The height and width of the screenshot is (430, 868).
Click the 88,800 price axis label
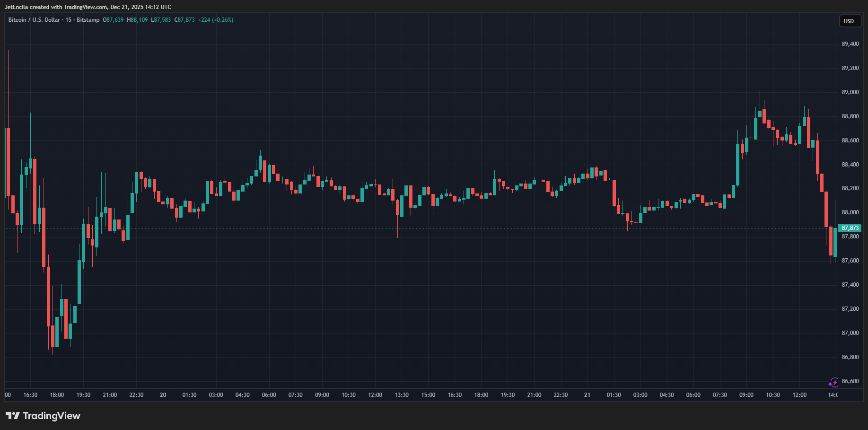click(850, 116)
